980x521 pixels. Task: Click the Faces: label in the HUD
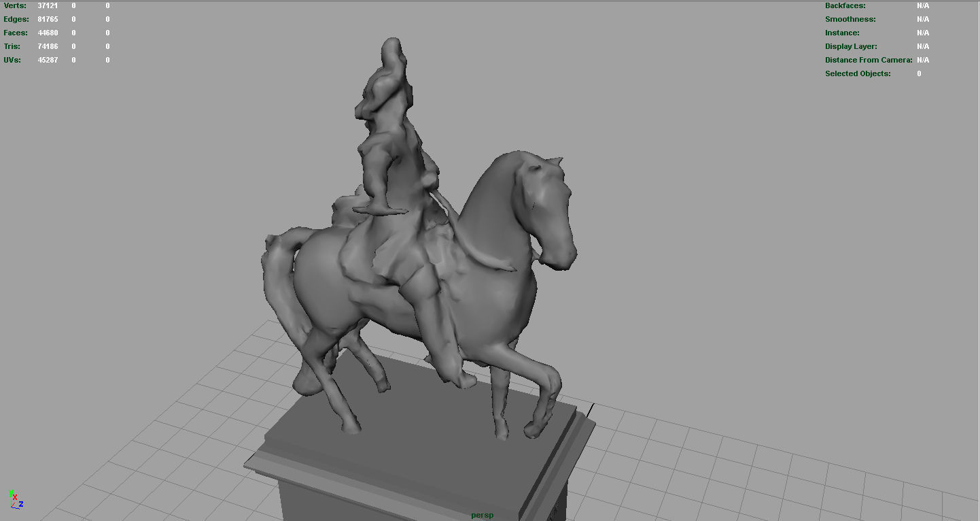tap(16, 33)
